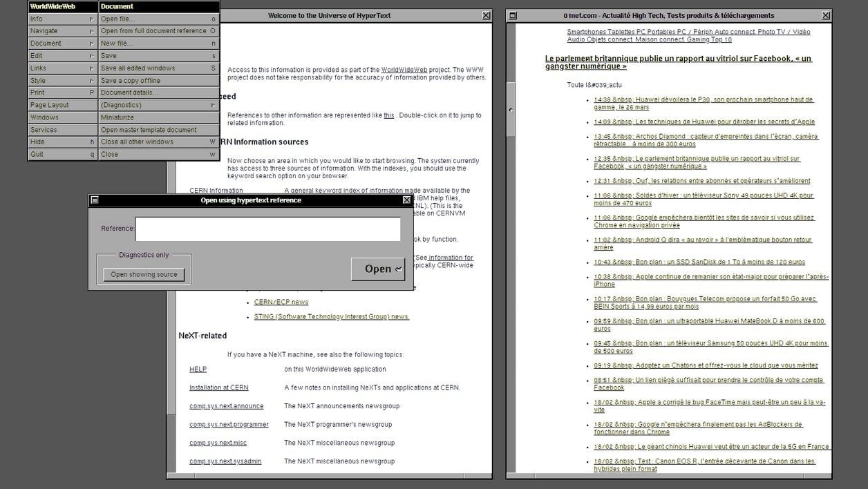Open the 09:59 Huawei MateBook D link

[x=710, y=325]
